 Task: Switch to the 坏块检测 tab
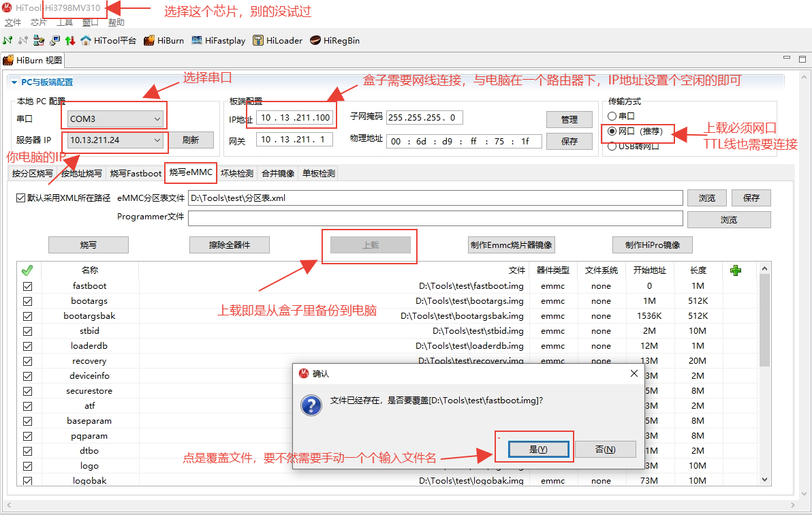[x=237, y=173]
